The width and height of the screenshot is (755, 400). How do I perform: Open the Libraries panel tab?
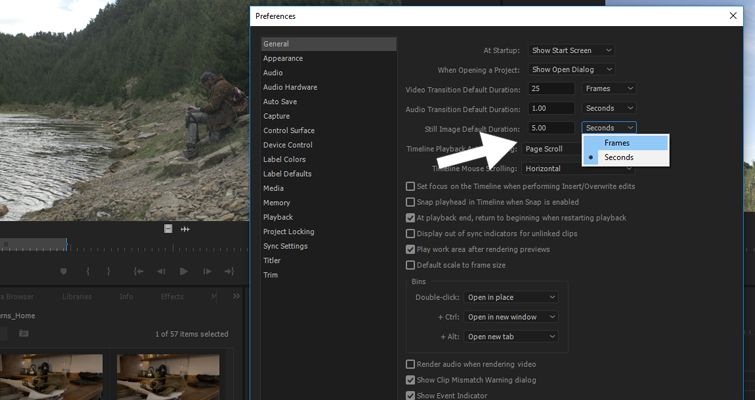pos(77,296)
